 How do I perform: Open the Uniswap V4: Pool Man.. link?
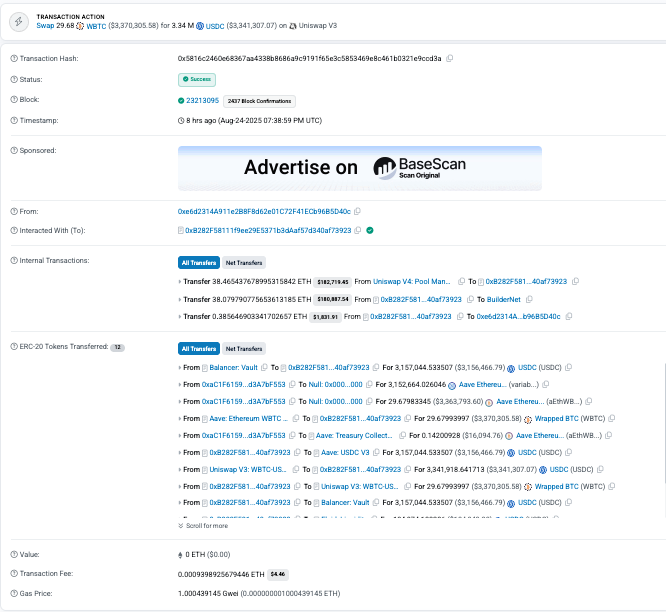tap(412, 282)
